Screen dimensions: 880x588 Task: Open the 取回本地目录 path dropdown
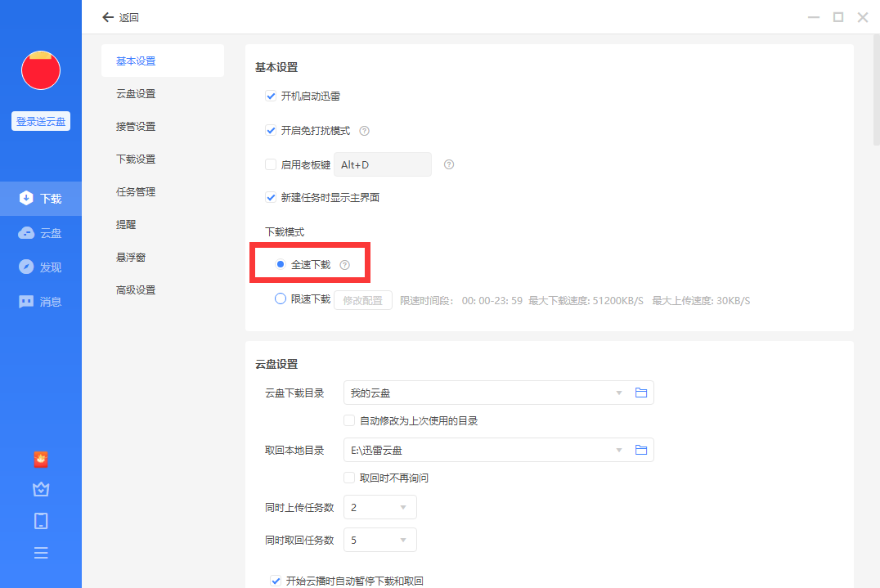click(x=619, y=451)
